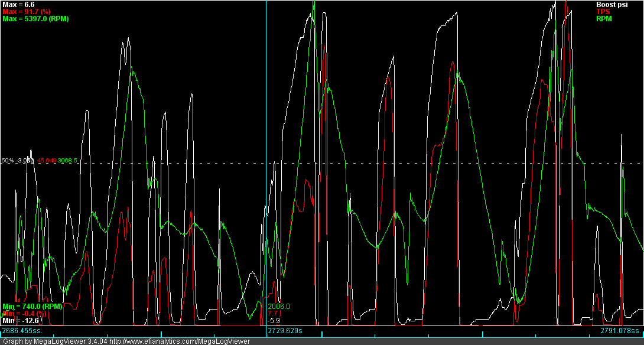Click the green 3068.5 midline RPM value

click(68, 160)
